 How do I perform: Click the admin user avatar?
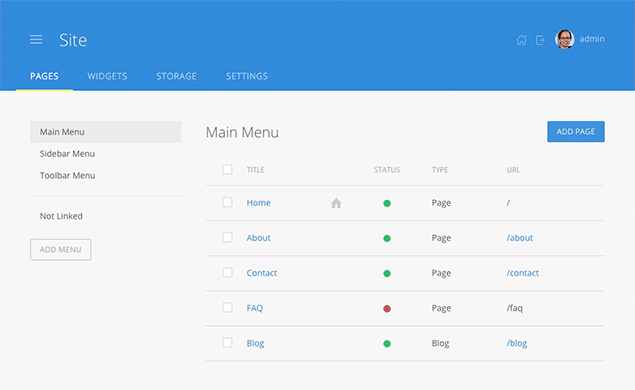565,39
